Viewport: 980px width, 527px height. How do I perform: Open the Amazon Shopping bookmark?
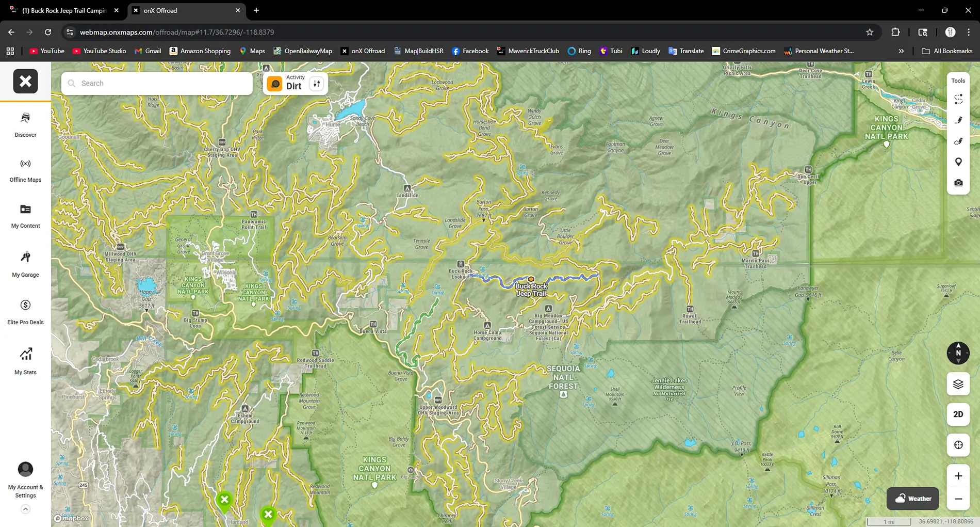point(200,51)
